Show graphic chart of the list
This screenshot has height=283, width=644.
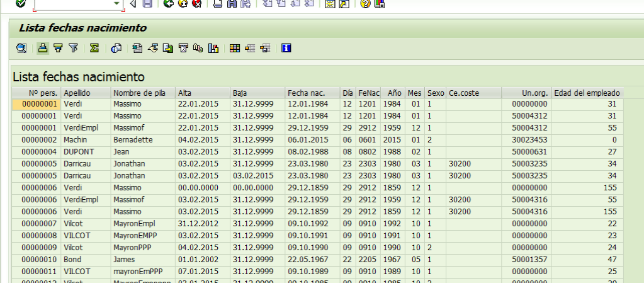coord(213,48)
